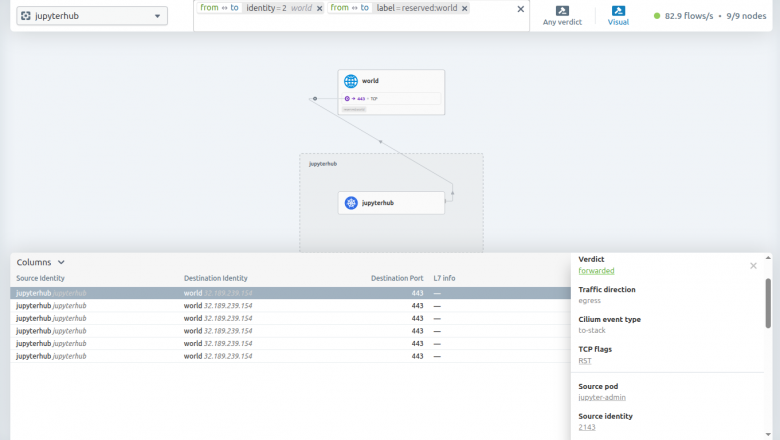Screen dimensions: 780x440
Task: Clear all filters in filter bar
Action: (x=520, y=9)
